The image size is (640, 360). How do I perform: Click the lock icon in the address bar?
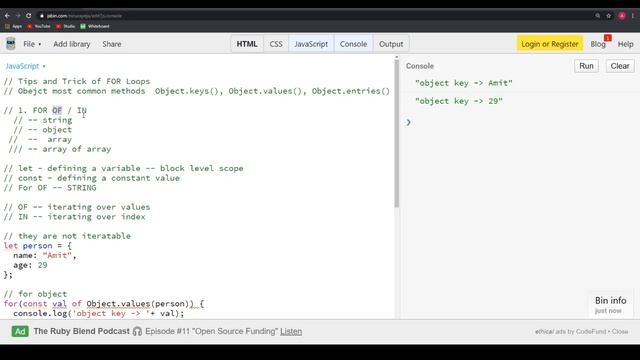[x=42, y=16]
